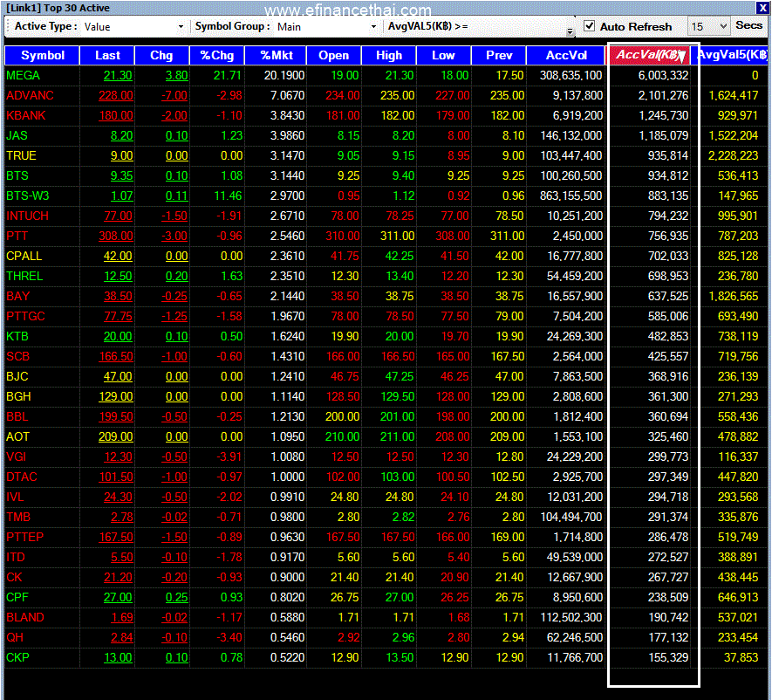Image resolution: width=772 pixels, height=700 pixels.
Task: Click BTS-W3 AccVol 863,155,500
Action: (x=570, y=196)
